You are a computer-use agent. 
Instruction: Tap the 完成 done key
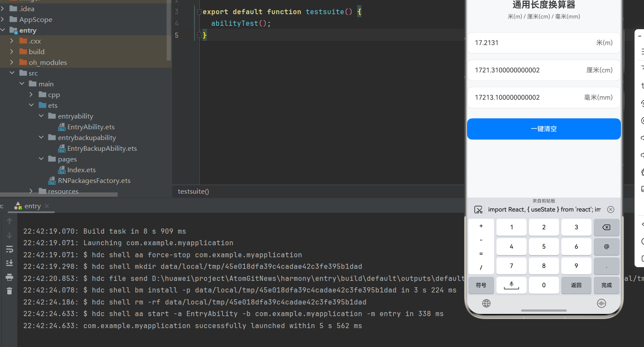click(606, 285)
